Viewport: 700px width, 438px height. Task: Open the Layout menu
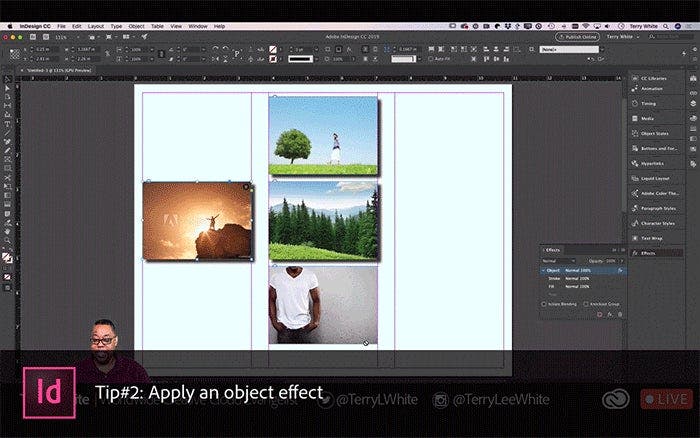tap(95, 25)
